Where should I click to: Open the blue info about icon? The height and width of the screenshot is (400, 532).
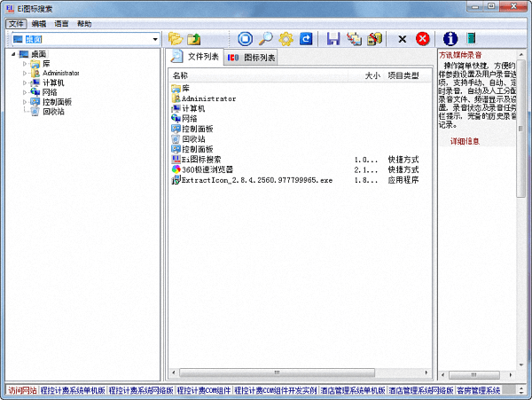(450, 39)
